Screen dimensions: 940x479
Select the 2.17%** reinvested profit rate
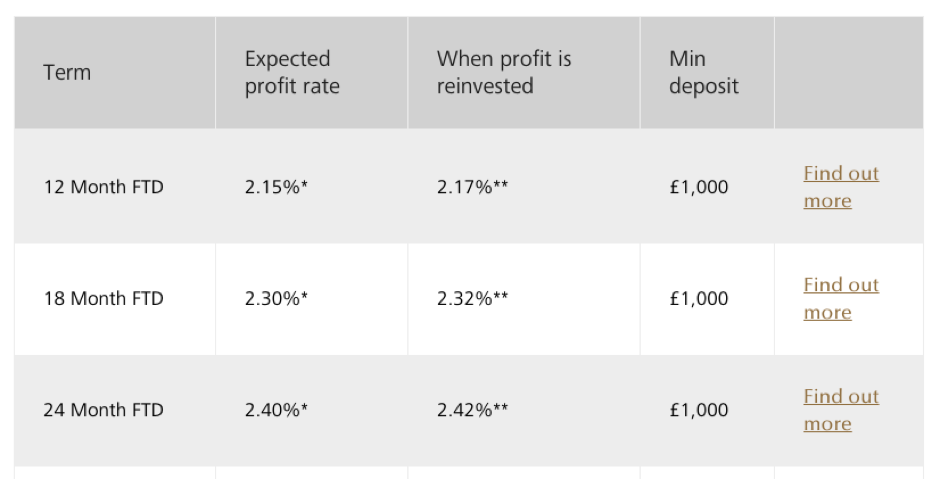point(472,187)
